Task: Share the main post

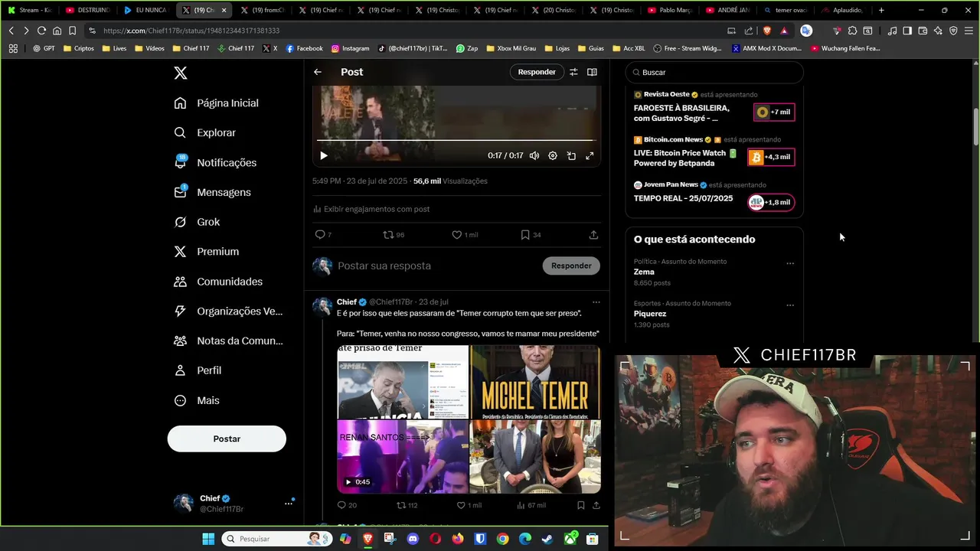Action: 593,235
